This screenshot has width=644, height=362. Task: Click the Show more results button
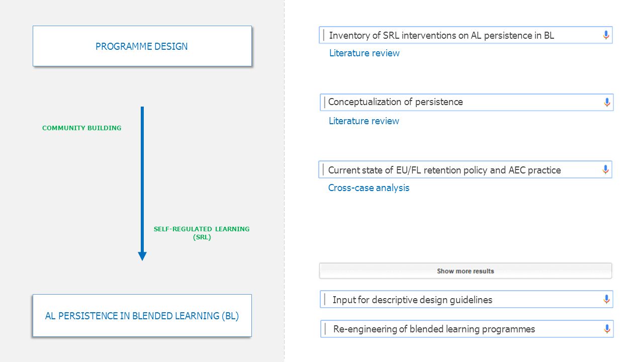click(x=466, y=271)
